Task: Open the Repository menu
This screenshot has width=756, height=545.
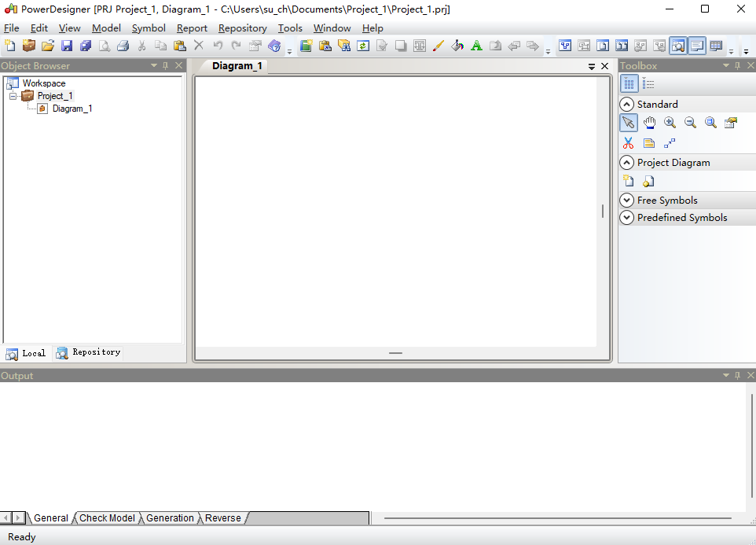Action: 243,28
